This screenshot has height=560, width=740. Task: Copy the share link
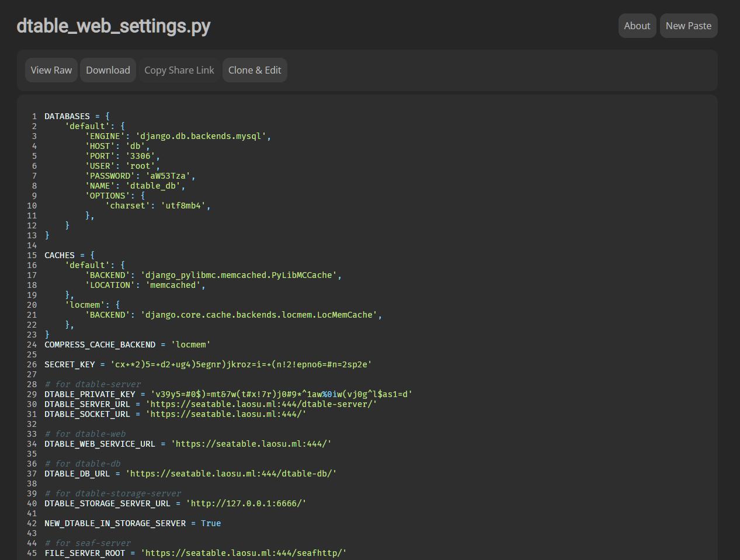point(179,70)
